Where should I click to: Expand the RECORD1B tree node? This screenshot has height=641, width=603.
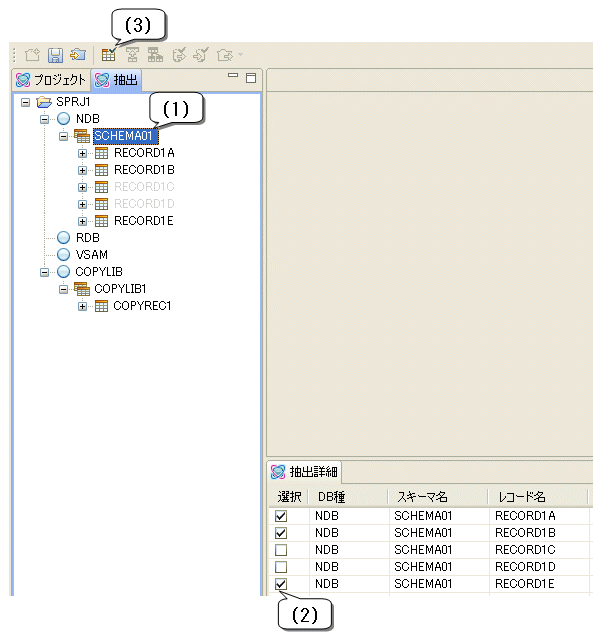coord(83,170)
